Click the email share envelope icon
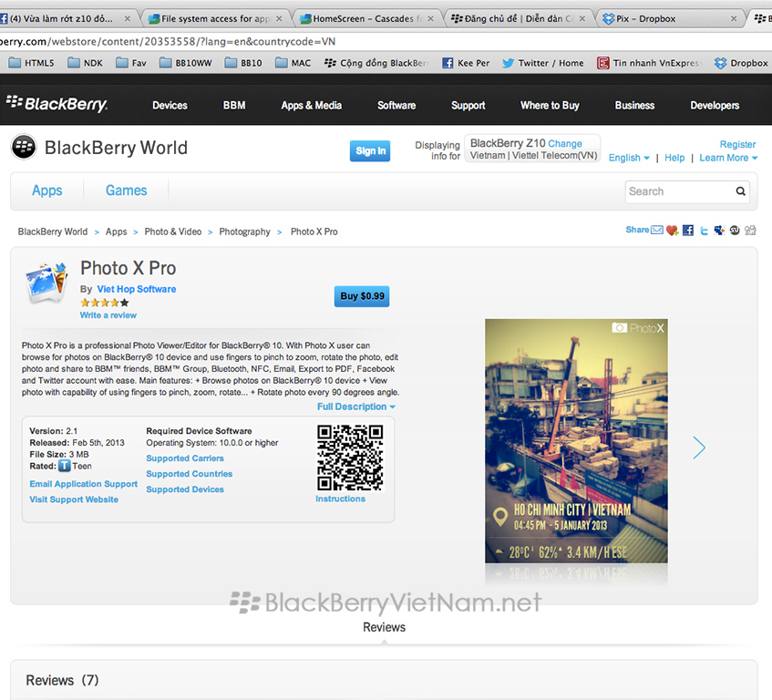This screenshot has height=700, width=772. pyautogui.click(x=656, y=231)
